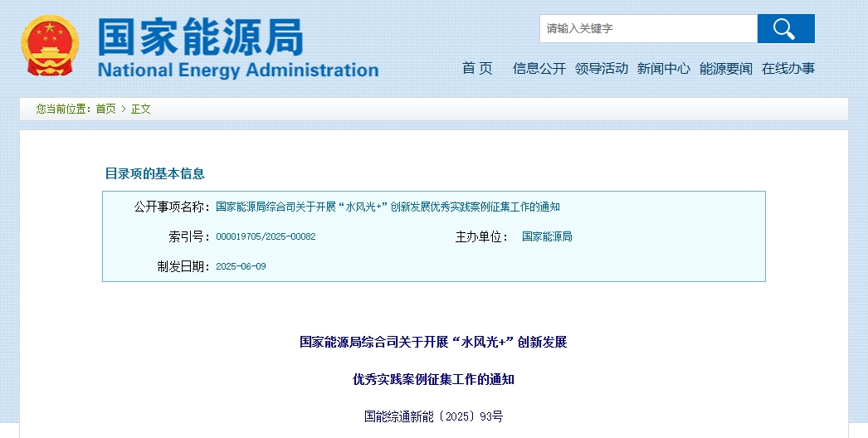Screen dimensions: 868x438
Task: Open the 领导活动 navigation item
Action: tap(601, 69)
